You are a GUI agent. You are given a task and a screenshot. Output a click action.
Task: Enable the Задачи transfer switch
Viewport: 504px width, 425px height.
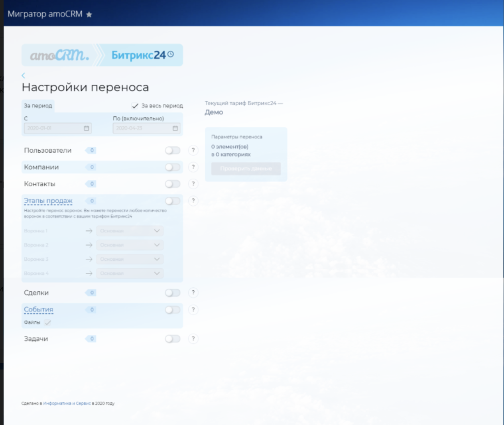(x=173, y=339)
